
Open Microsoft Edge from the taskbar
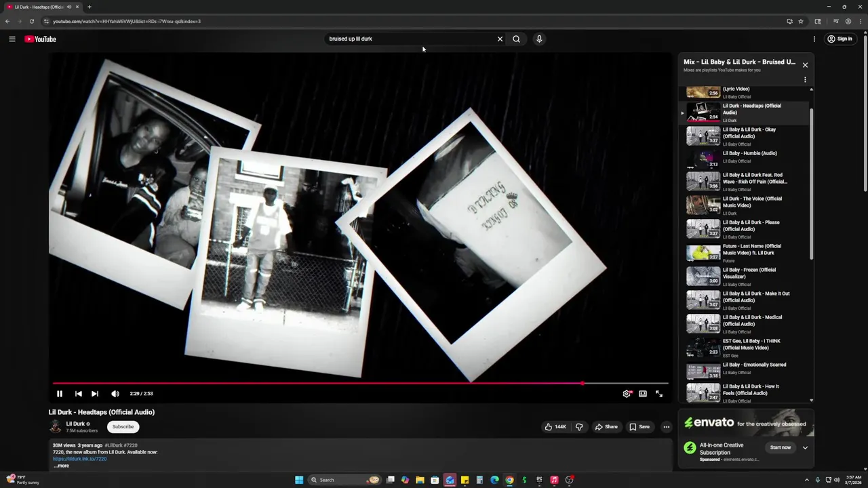coord(494,480)
